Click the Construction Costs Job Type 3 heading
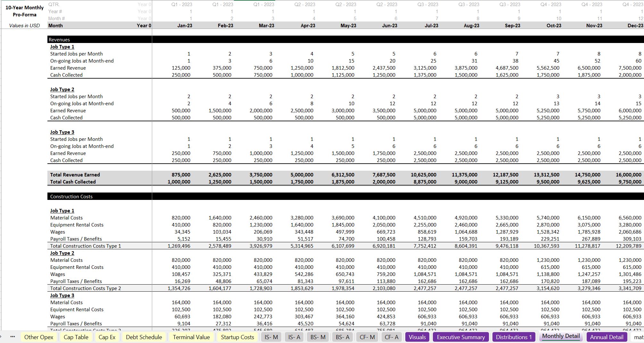 point(62,295)
